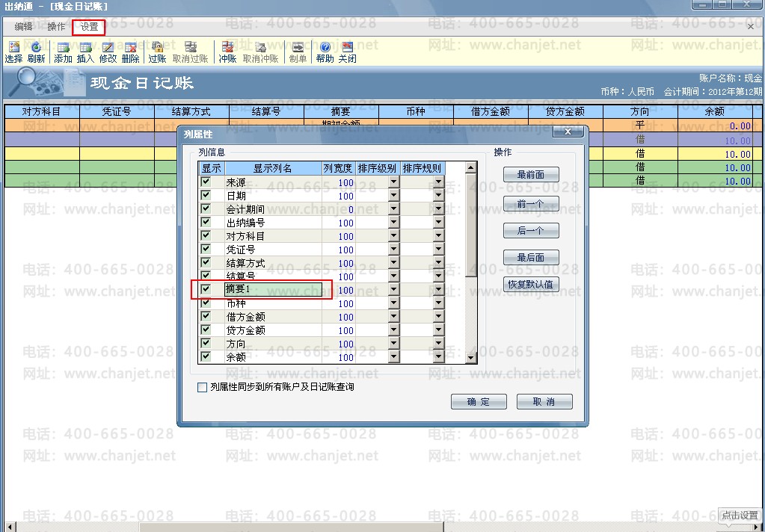Screen dimensions: 765x532
Task: Click the column list scroll-down arrow
Action: pyautogui.click(x=471, y=358)
